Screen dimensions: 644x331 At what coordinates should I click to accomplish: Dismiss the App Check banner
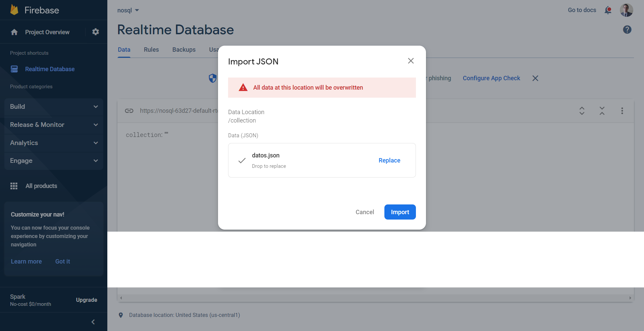click(535, 78)
